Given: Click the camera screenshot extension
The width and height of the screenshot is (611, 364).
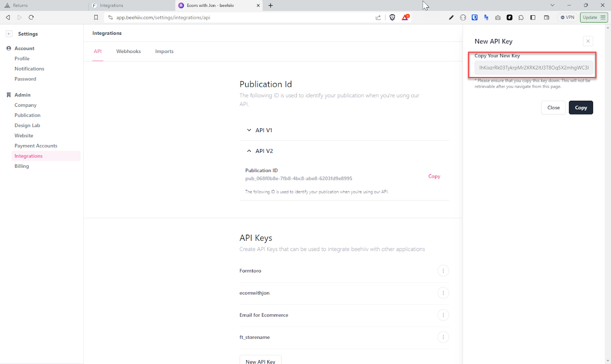Looking at the screenshot, I should [498, 18].
